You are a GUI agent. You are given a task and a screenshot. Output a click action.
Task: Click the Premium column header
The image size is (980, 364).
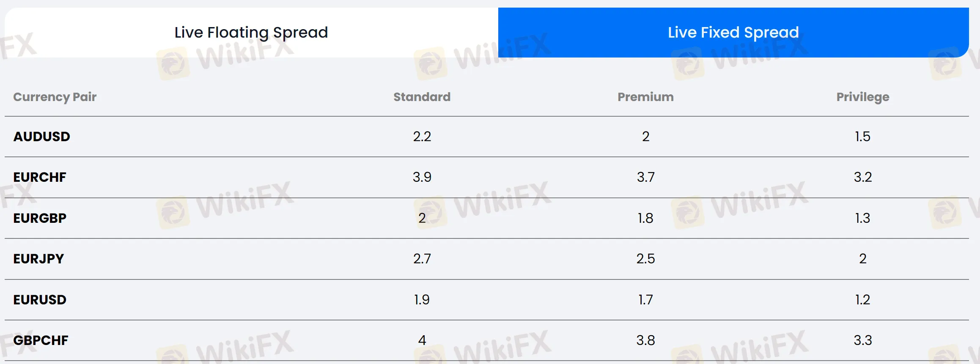645,97
